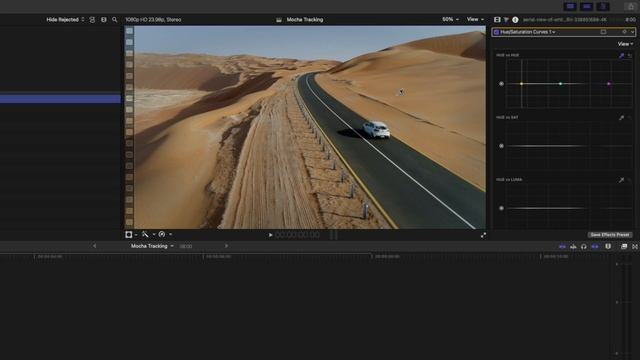Viewport: 640px width, 360px height.
Task: Play the viewer clip
Action: (270, 235)
